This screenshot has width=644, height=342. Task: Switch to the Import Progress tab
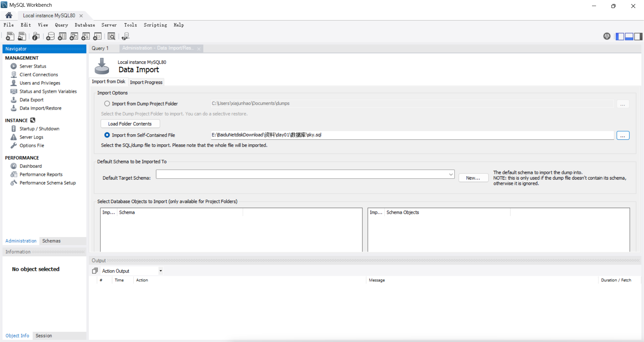146,82
